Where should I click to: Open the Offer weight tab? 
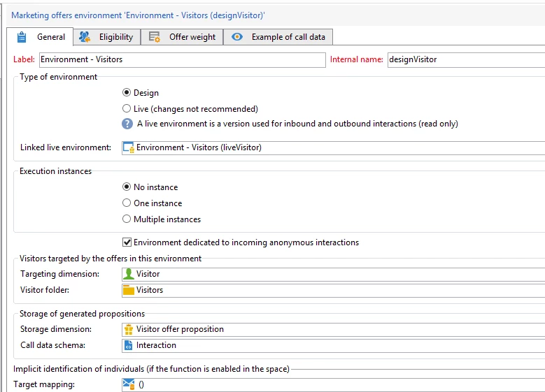click(x=182, y=37)
